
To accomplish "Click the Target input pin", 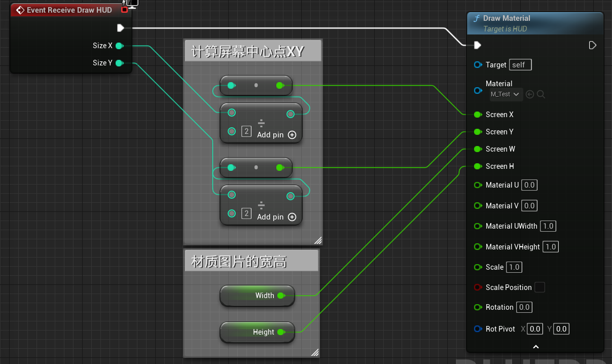I will pos(478,65).
